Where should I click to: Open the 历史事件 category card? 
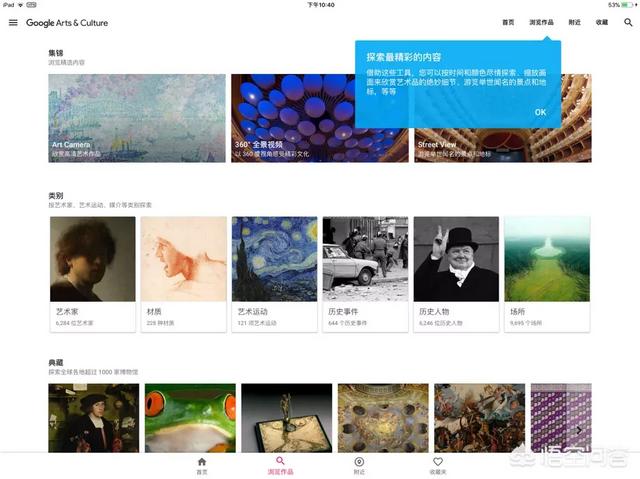[x=365, y=274]
